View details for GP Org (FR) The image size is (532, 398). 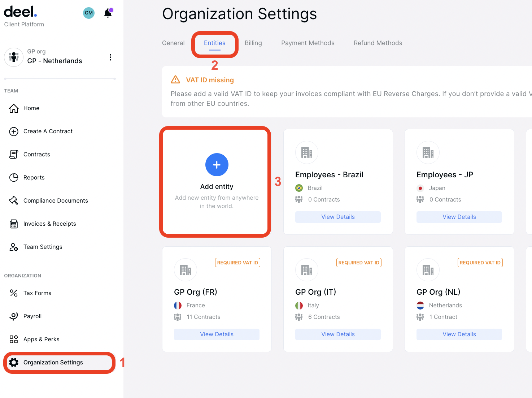pyautogui.click(x=217, y=334)
